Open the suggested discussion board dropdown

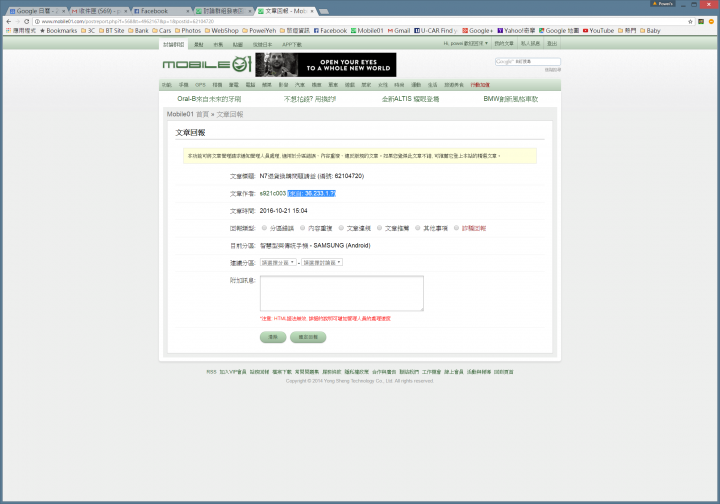point(322,263)
